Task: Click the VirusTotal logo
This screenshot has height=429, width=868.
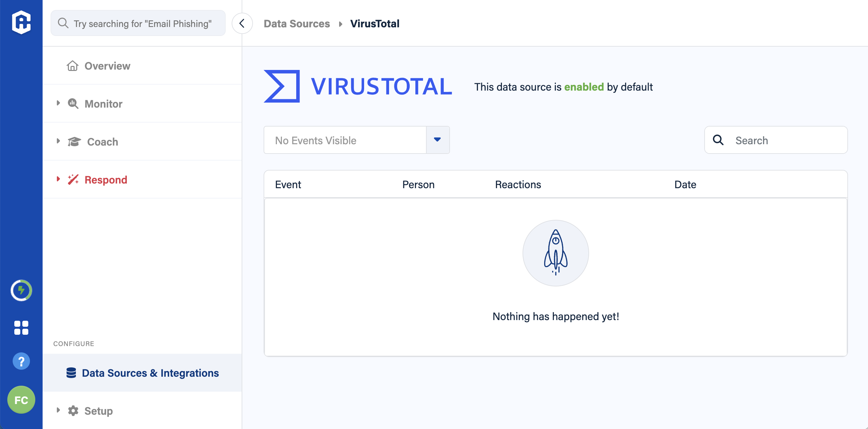Action: (358, 86)
